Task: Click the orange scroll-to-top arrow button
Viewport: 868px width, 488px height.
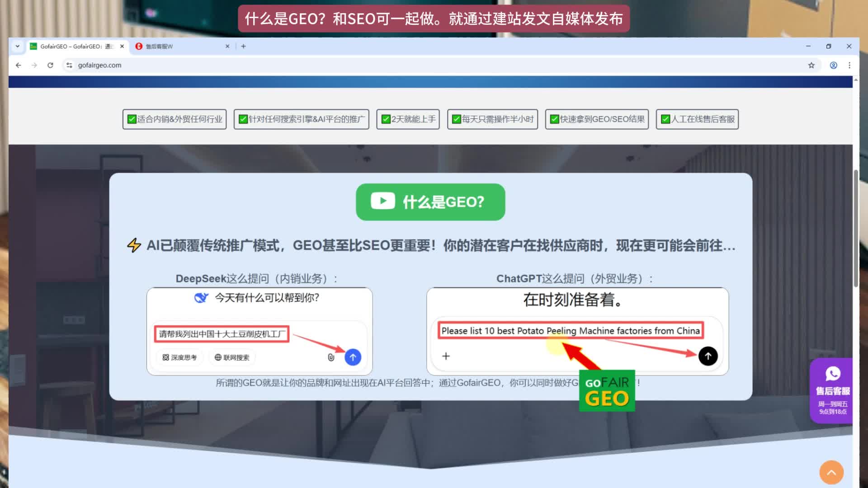Action: 831,472
